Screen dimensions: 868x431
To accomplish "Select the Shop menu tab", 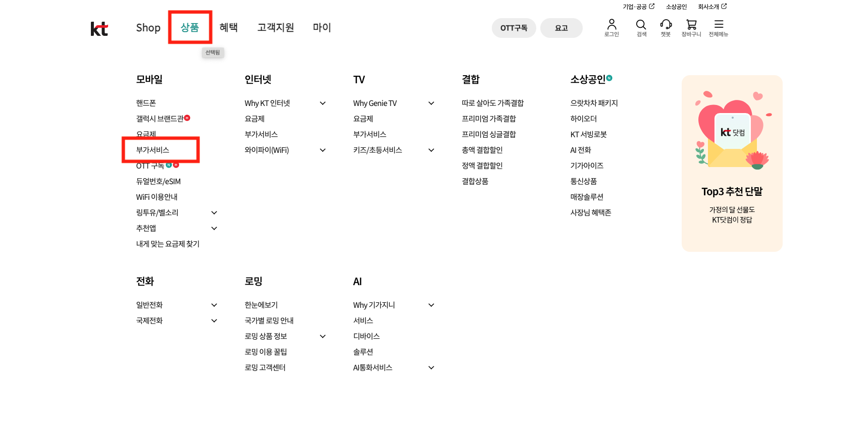I will pyautogui.click(x=148, y=28).
